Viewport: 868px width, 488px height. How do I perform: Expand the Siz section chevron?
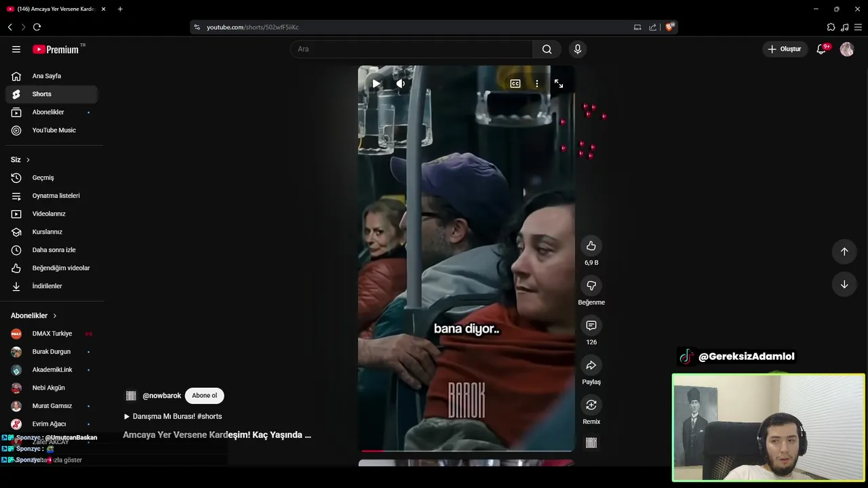(x=28, y=160)
